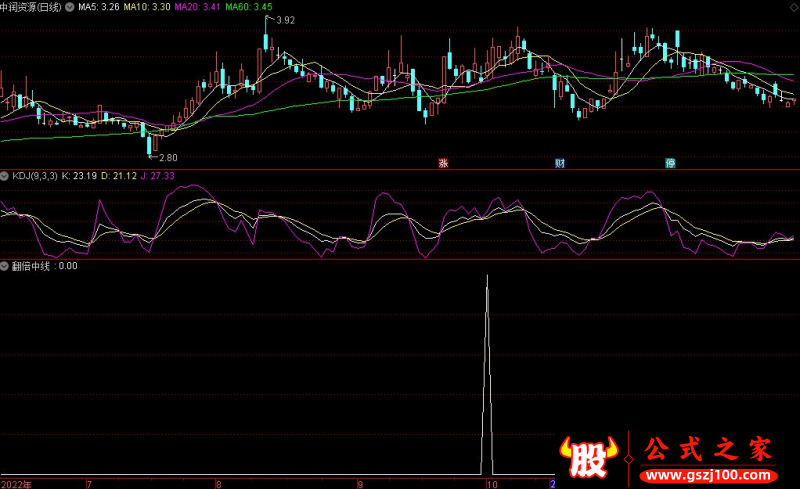The image size is (800, 489).
Task: Click the gear icon beside 翻倍中线
Action: 5,266
